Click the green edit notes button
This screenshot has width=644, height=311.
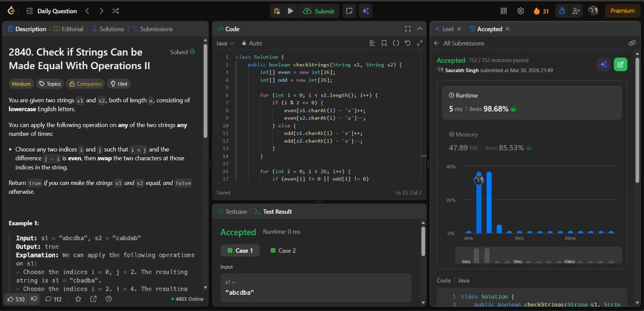(x=620, y=64)
